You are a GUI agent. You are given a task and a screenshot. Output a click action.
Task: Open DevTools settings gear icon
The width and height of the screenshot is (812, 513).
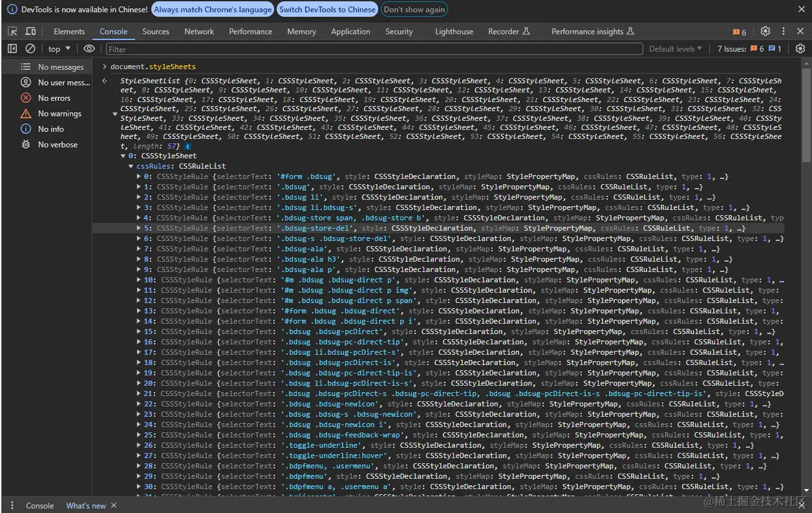(x=765, y=32)
